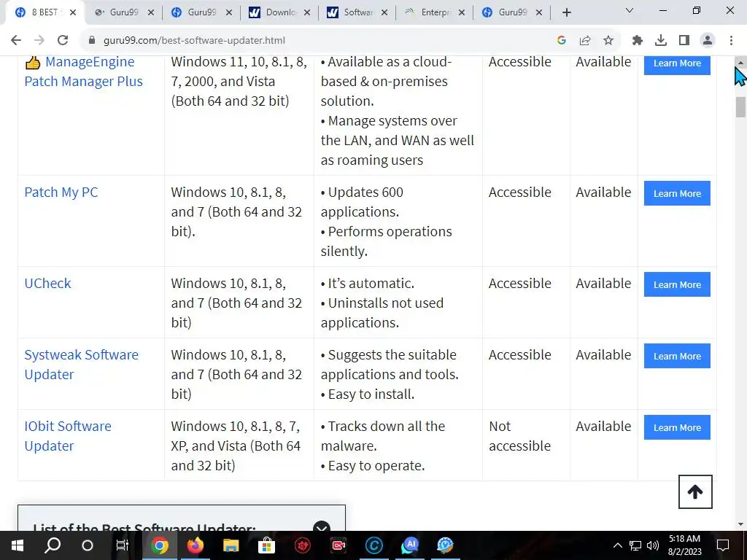The height and width of the screenshot is (560, 747).
Task: Open ManageEngine Patch Manager Plus link
Action: [83, 71]
